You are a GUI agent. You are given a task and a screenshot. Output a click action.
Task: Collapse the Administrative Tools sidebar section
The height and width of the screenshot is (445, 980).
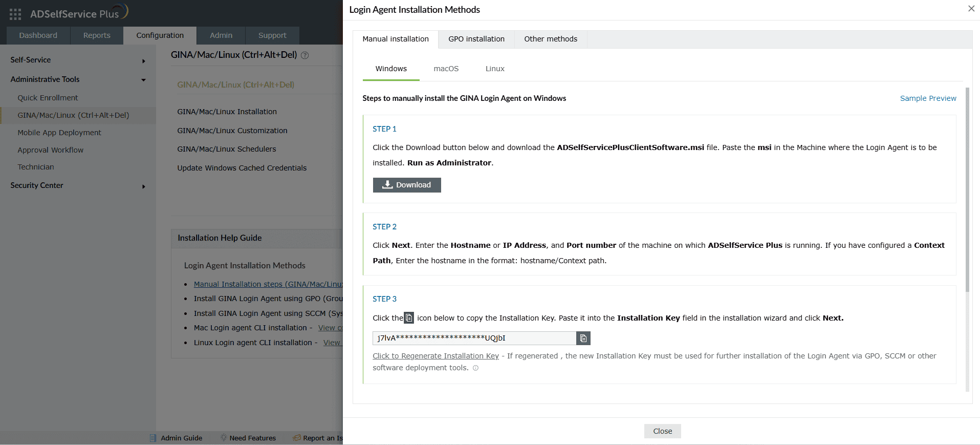coord(144,80)
